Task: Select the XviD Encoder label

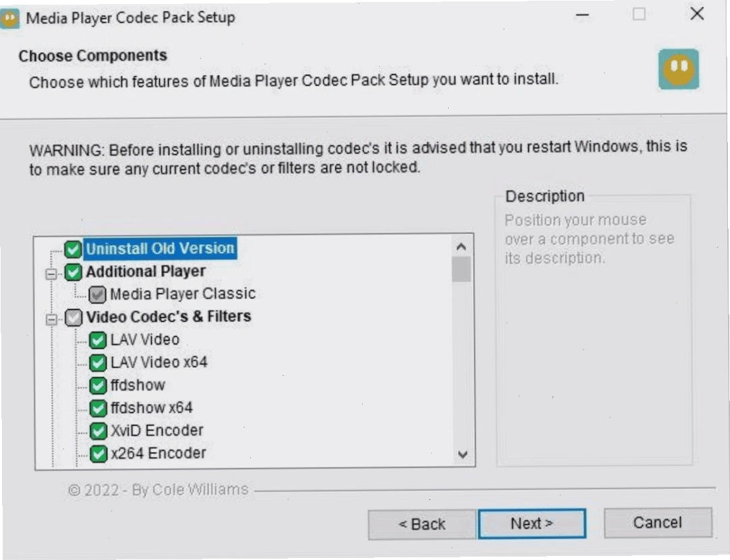Action: tap(157, 430)
